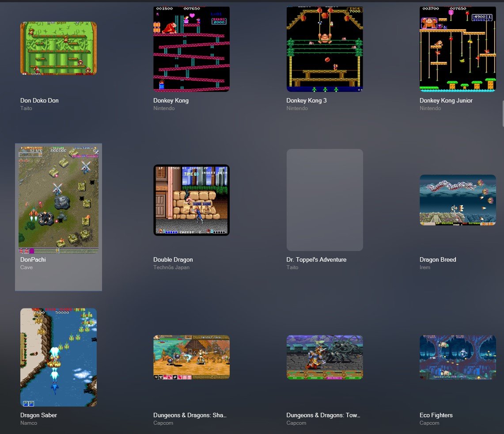Open the Dragon Breed thumbnail
The height and width of the screenshot is (434, 504).
[x=458, y=200]
